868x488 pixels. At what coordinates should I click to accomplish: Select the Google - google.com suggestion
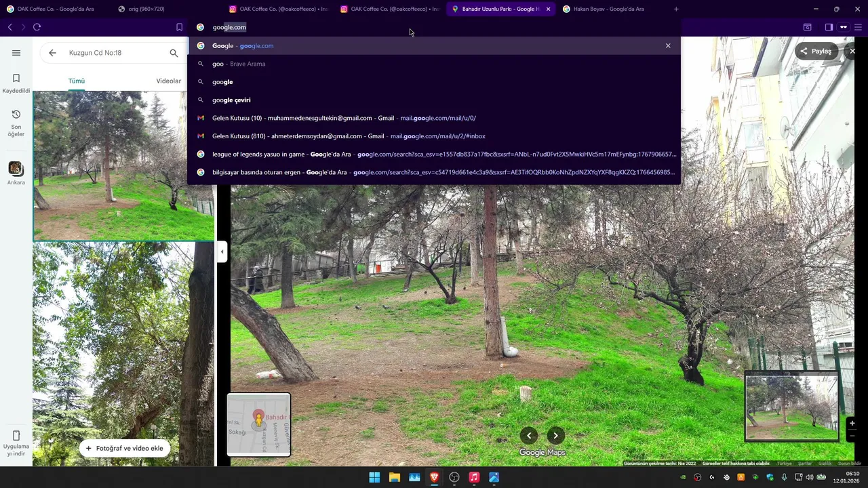[x=434, y=45]
